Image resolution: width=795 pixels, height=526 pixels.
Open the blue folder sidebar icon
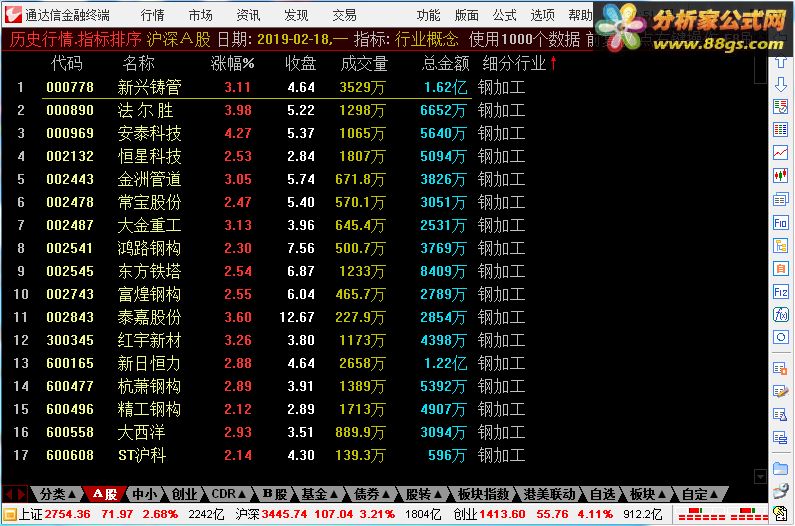[x=780, y=468]
